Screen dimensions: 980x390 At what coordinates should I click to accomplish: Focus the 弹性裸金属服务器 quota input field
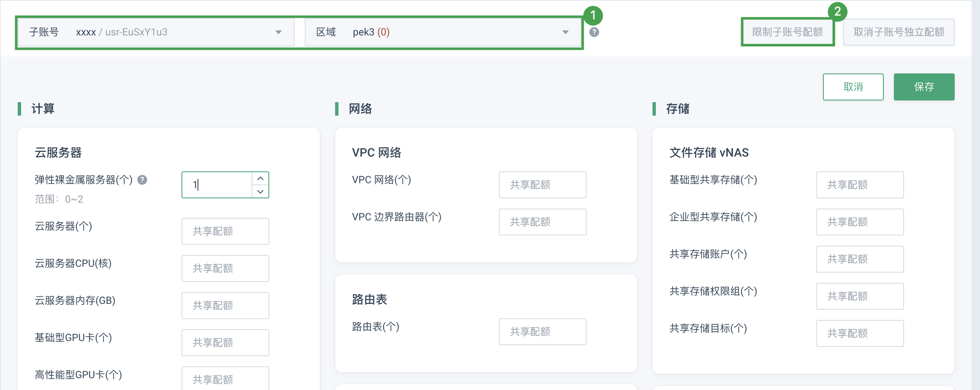click(217, 185)
